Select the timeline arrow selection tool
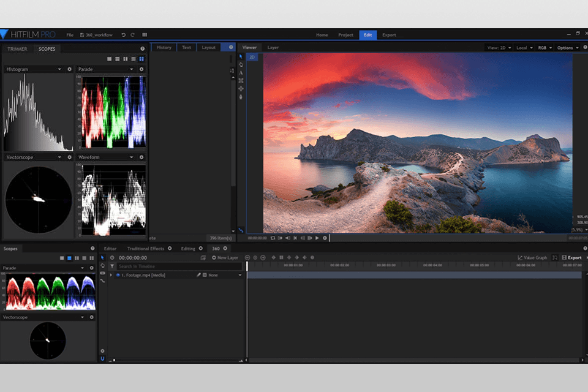588x392 pixels. (x=102, y=258)
